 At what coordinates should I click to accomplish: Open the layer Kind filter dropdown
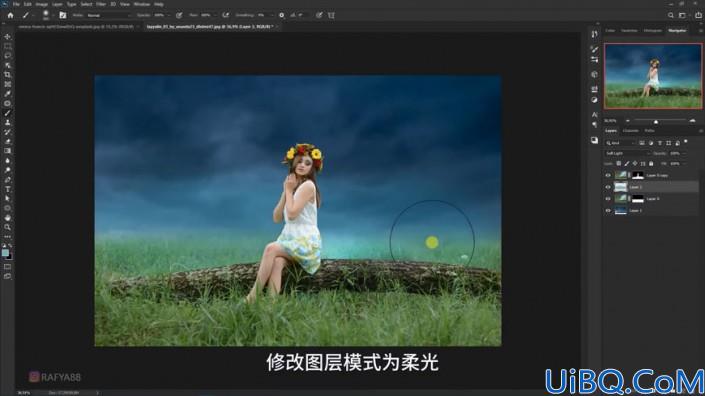tap(620, 143)
